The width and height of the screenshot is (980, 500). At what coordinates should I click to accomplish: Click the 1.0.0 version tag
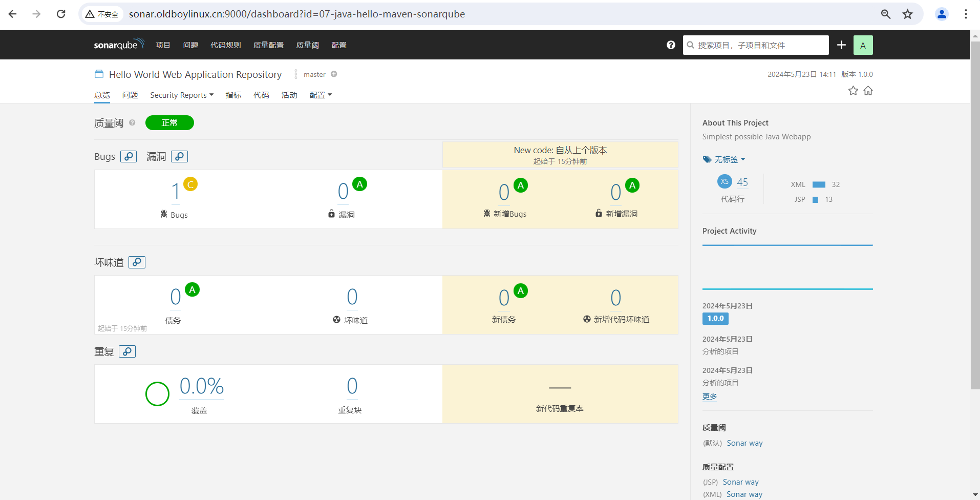715,318
